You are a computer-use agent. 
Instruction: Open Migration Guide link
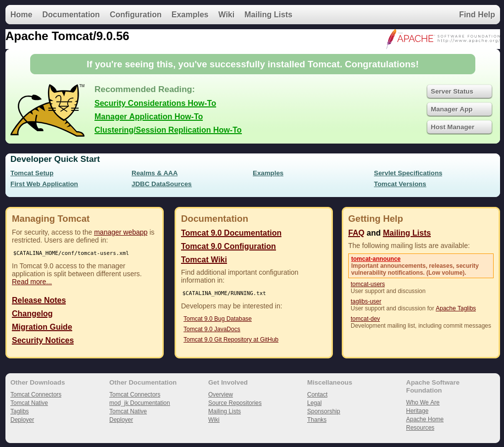click(42, 327)
